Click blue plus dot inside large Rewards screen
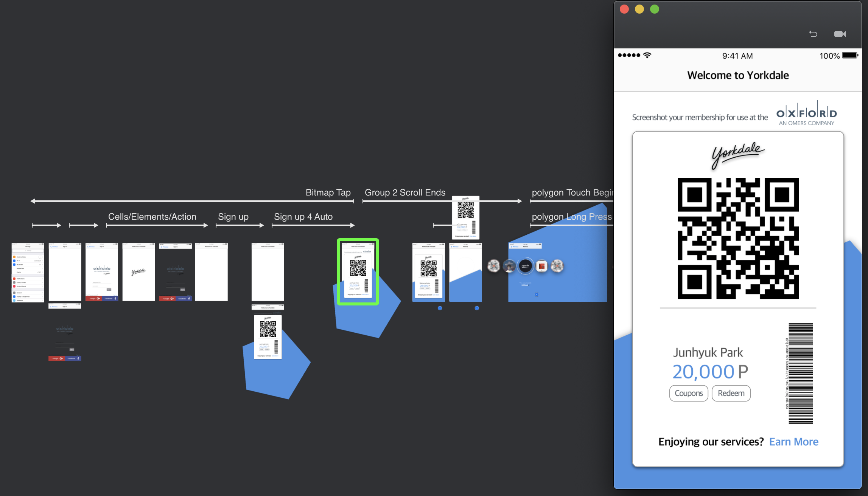Viewport: 868px width, 496px height. pyautogui.click(x=537, y=294)
